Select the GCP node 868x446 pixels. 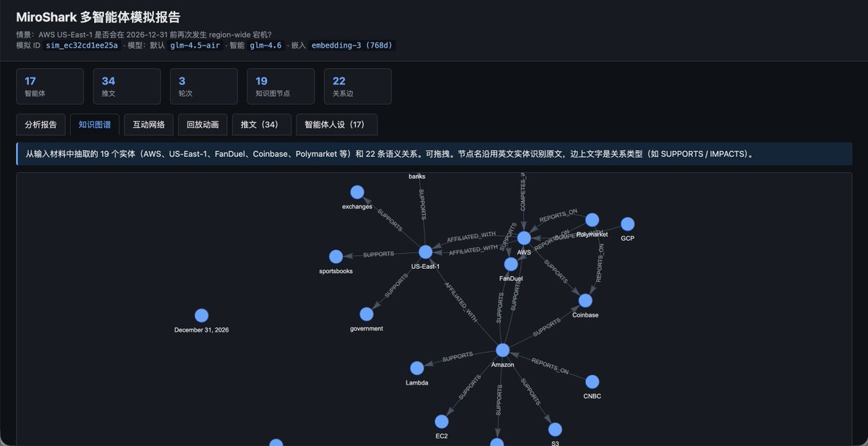point(627,224)
